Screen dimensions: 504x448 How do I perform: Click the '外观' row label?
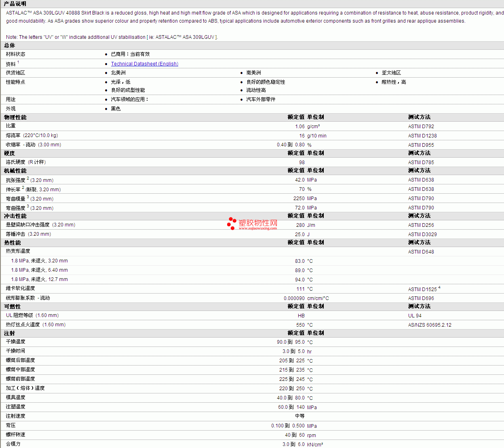tap(11, 109)
